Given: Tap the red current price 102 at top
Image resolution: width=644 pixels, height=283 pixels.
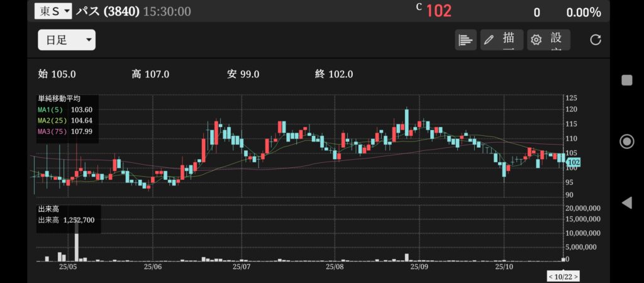Looking at the screenshot, I should [x=438, y=11].
